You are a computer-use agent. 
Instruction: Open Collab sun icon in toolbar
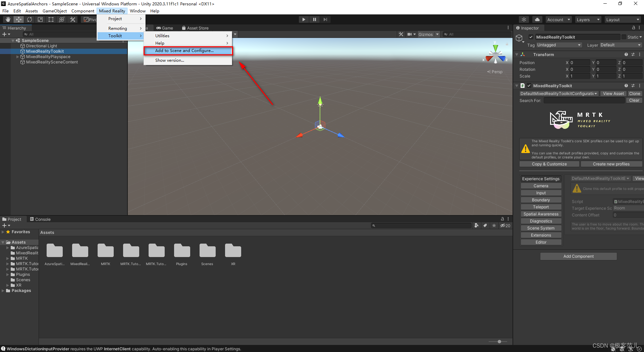coord(524,19)
